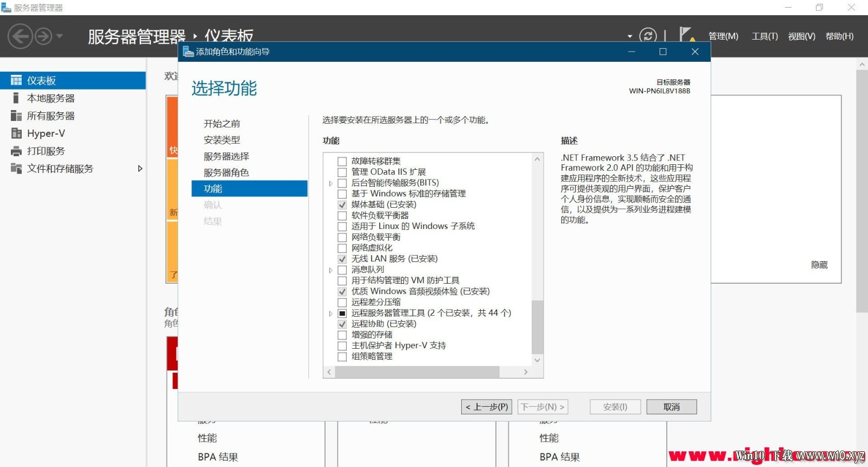Check the 后台智能传输服务(BITS) checkbox
The image size is (868, 467).
(342, 183)
